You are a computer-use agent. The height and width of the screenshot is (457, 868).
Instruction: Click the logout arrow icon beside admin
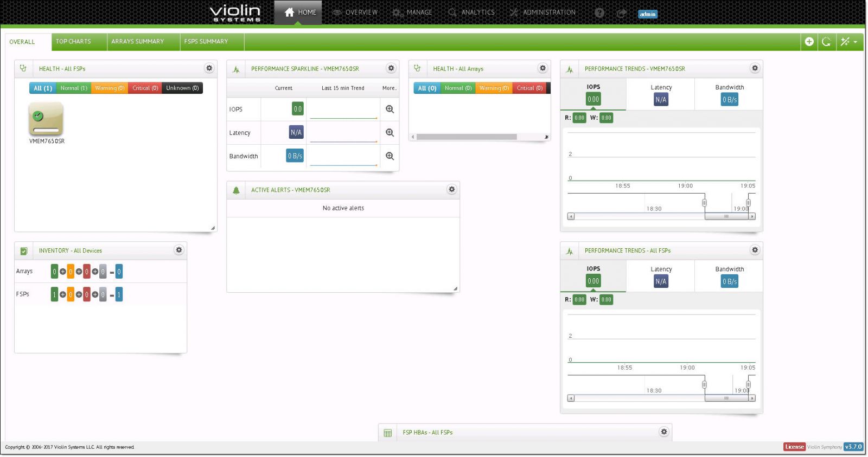coord(622,13)
